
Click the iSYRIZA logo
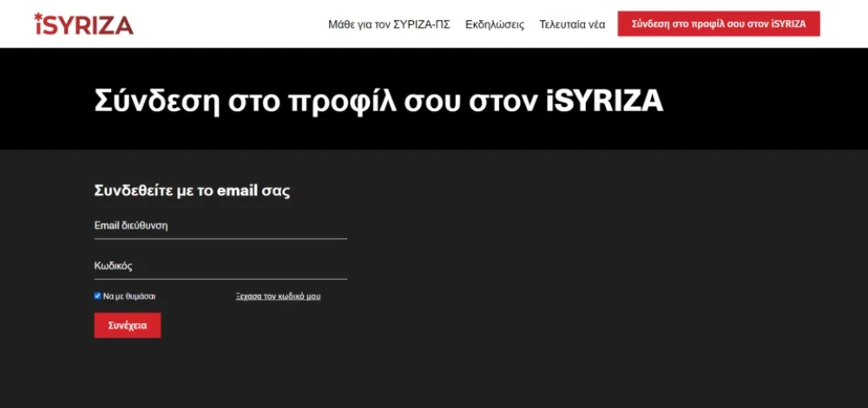pos(83,24)
